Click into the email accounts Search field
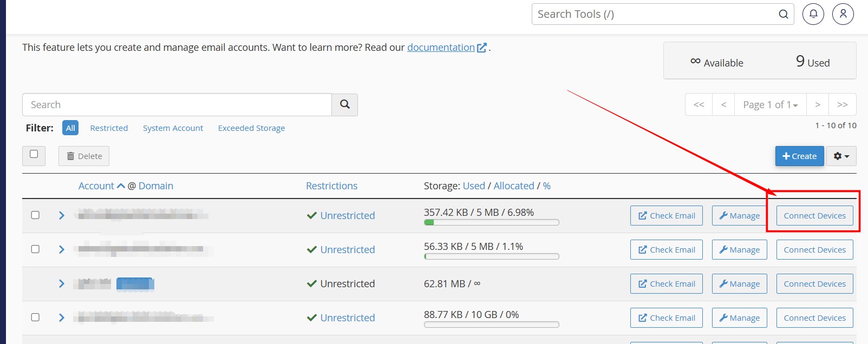 [177, 104]
